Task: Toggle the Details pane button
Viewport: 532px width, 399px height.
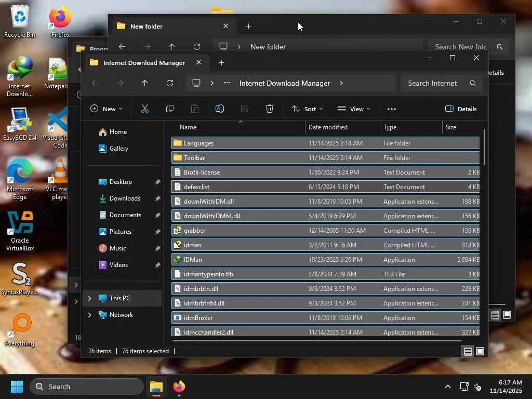Action: (461, 109)
